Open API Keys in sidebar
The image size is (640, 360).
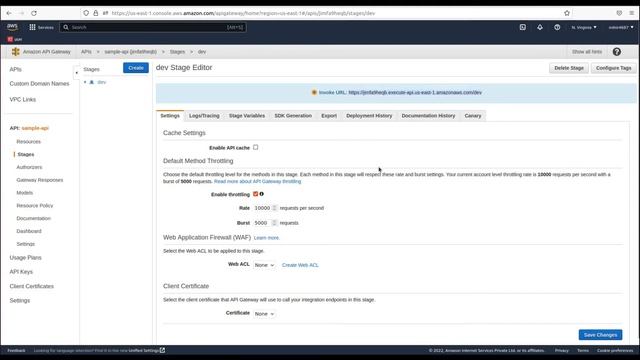(21, 272)
